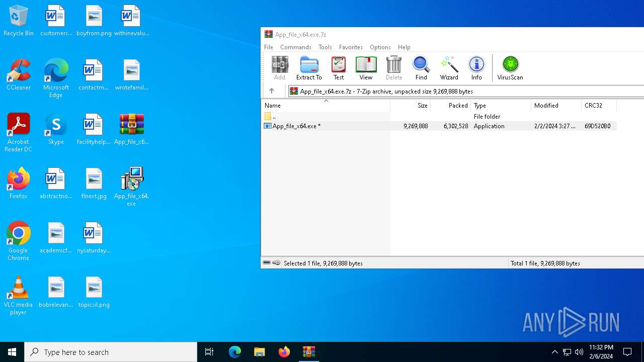The width and height of the screenshot is (644, 362).
Task: Click the taskbar search box
Action: [x=111, y=352]
